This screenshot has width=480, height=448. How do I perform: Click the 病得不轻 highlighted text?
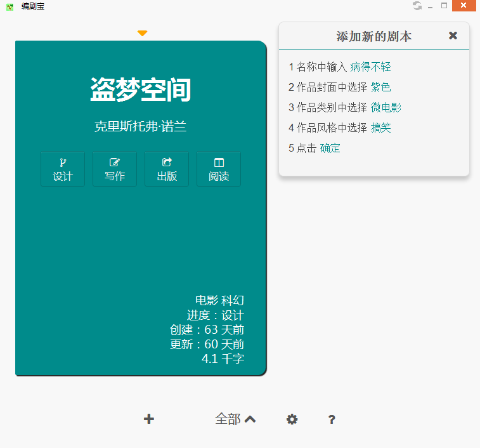coord(370,67)
